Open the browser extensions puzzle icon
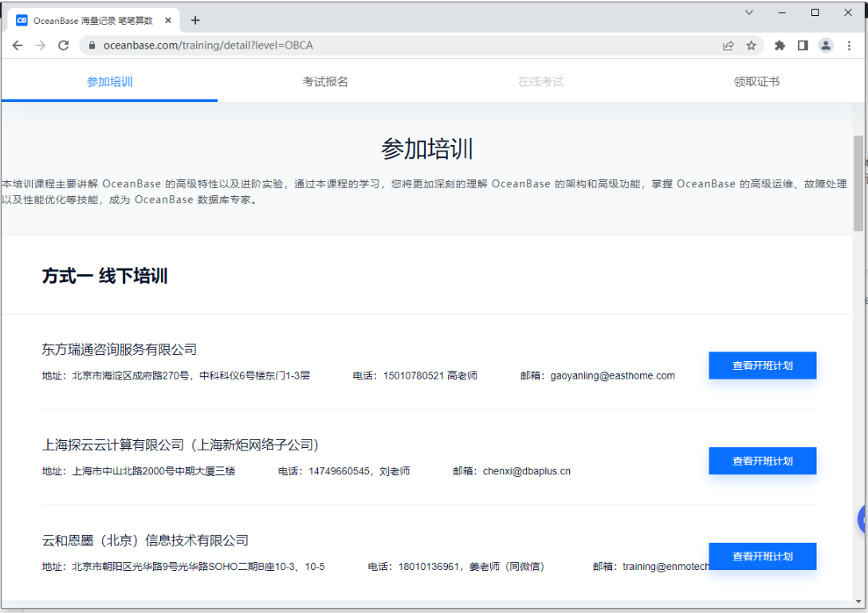This screenshot has height=613, width=868. click(779, 45)
